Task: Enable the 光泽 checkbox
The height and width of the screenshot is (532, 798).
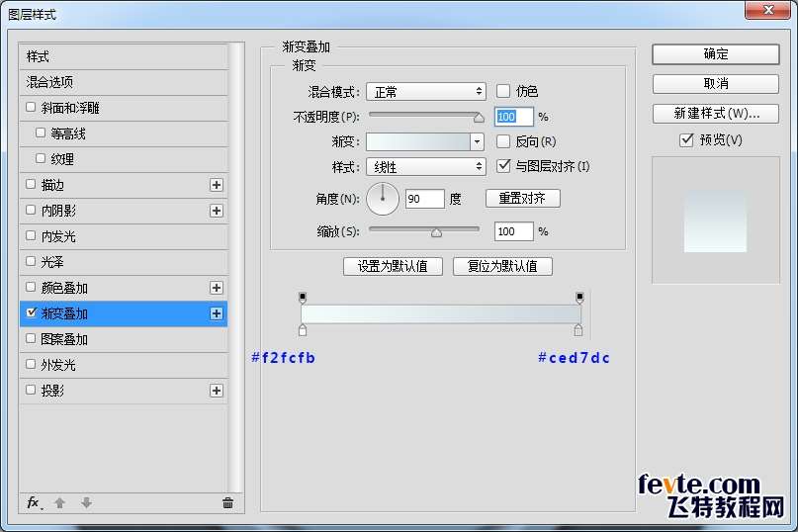Action: [31, 261]
